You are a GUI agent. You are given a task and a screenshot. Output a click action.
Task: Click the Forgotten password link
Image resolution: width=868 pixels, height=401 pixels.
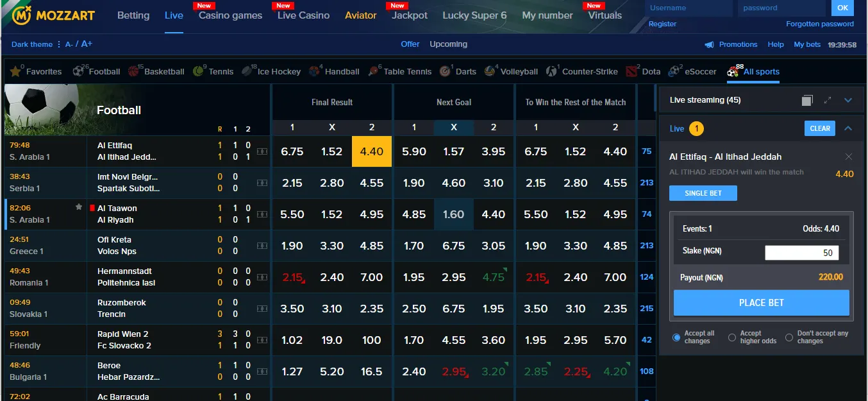[820, 24]
